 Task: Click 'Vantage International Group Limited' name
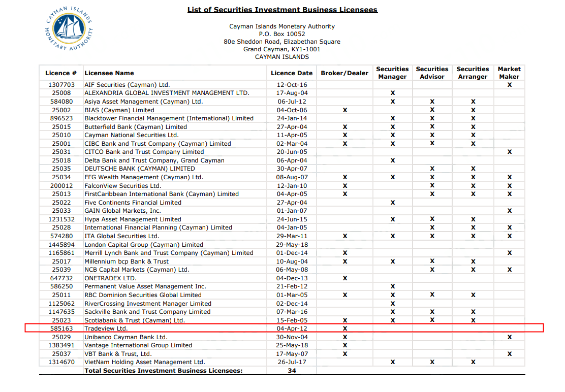(138, 345)
